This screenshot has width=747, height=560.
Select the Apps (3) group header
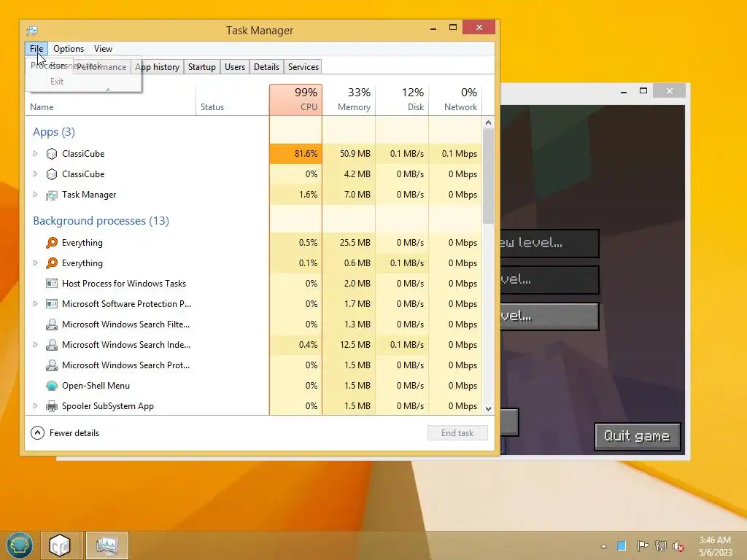tap(54, 132)
